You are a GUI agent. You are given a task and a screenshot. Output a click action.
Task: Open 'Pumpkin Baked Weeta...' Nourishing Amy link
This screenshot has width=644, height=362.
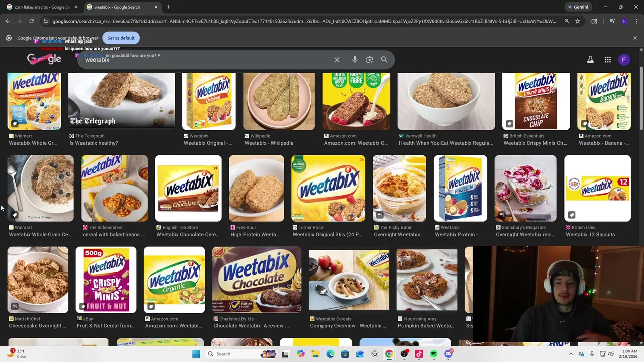pos(426,326)
